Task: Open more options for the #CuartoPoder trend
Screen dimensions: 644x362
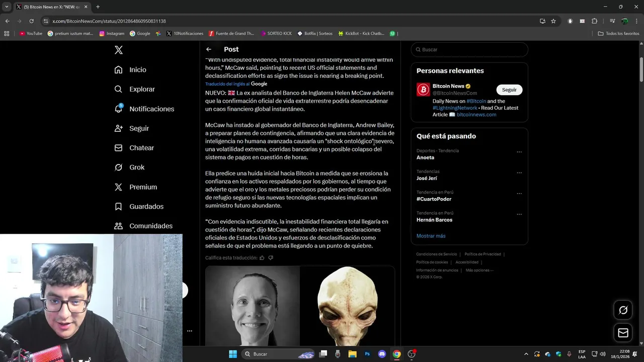Action: click(519, 194)
